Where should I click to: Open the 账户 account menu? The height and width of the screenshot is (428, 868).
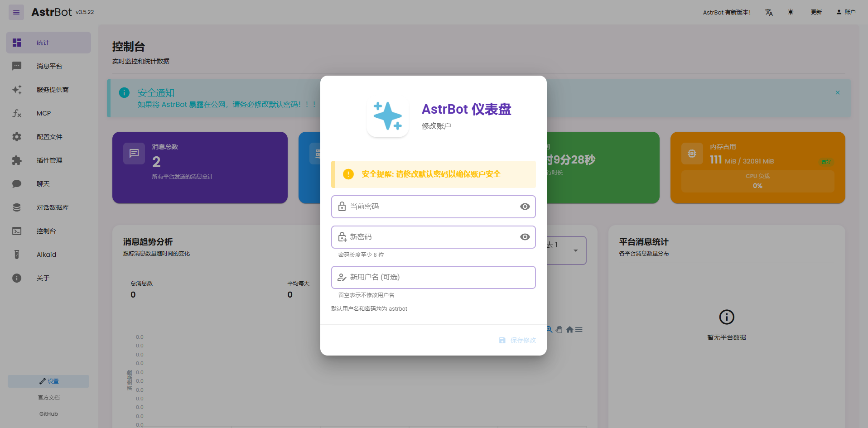[x=846, y=12]
